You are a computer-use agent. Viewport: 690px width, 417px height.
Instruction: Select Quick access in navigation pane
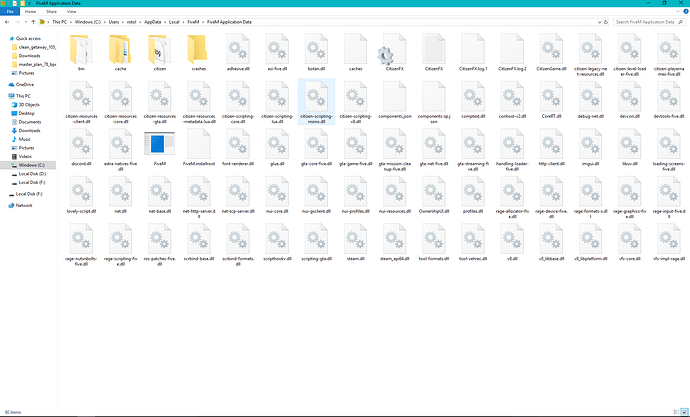click(28, 39)
